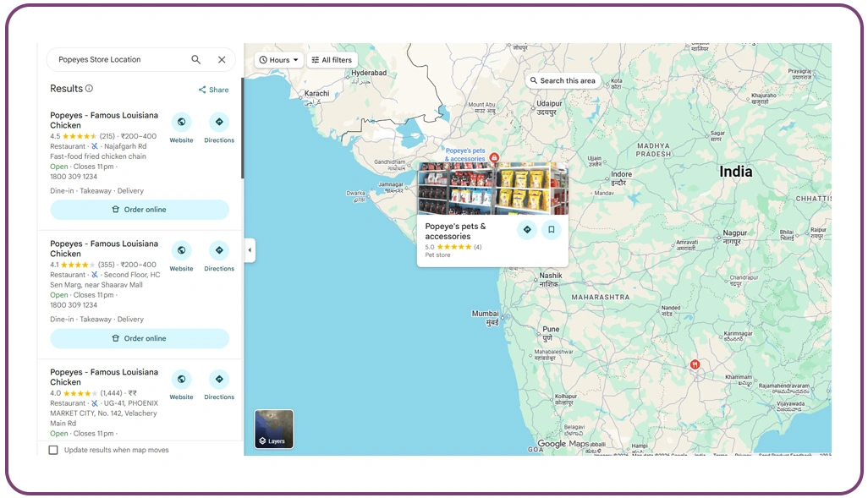Click the Popeyes Store Location search field
Screen dimensions: 868x498
[118, 60]
